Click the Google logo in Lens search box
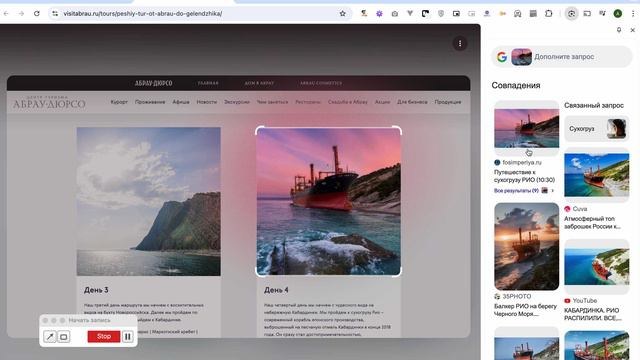The width and height of the screenshot is (640, 360). (502, 57)
